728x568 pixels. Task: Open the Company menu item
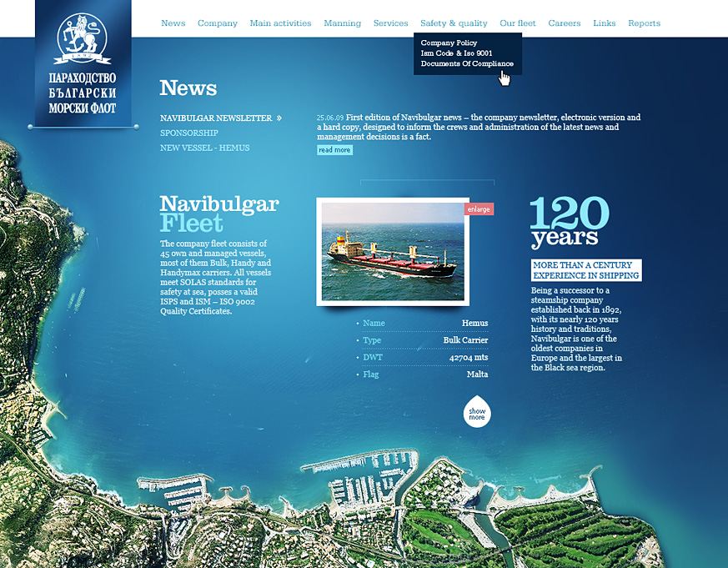pos(218,23)
